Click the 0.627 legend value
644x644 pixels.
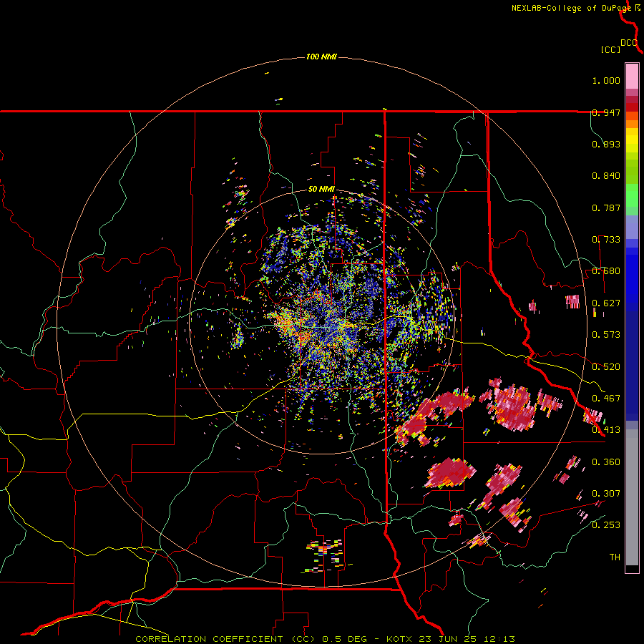(x=606, y=303)
